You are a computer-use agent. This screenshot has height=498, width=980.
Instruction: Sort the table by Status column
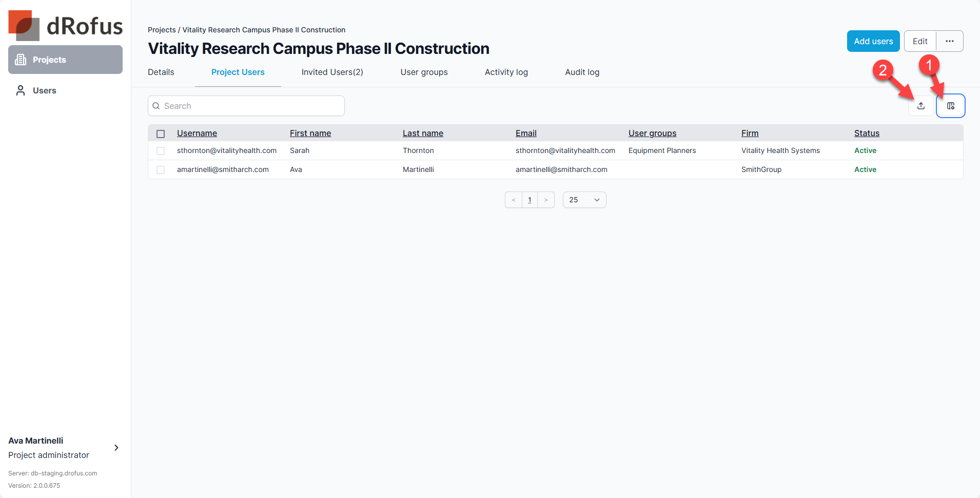(867, 133)
